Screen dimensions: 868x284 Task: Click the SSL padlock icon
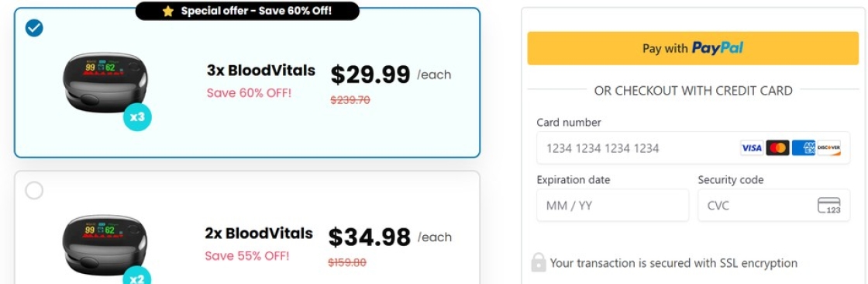coord(539,262)
